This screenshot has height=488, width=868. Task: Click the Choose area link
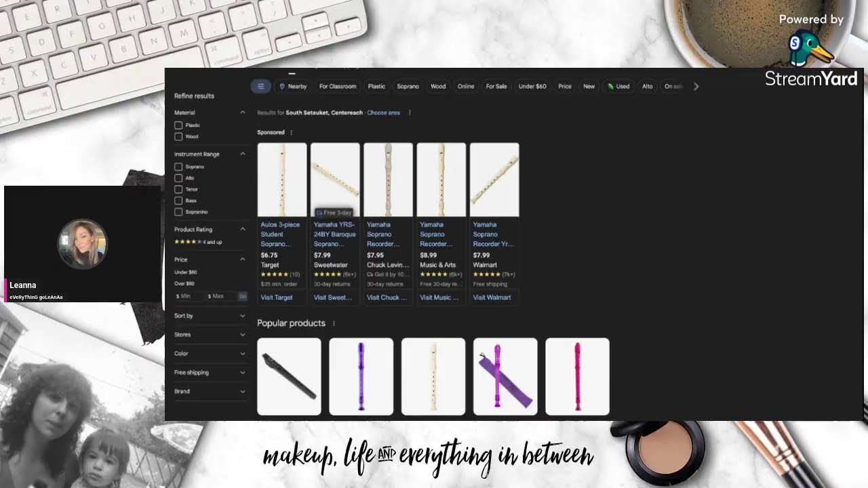click(x=384, y=113)
